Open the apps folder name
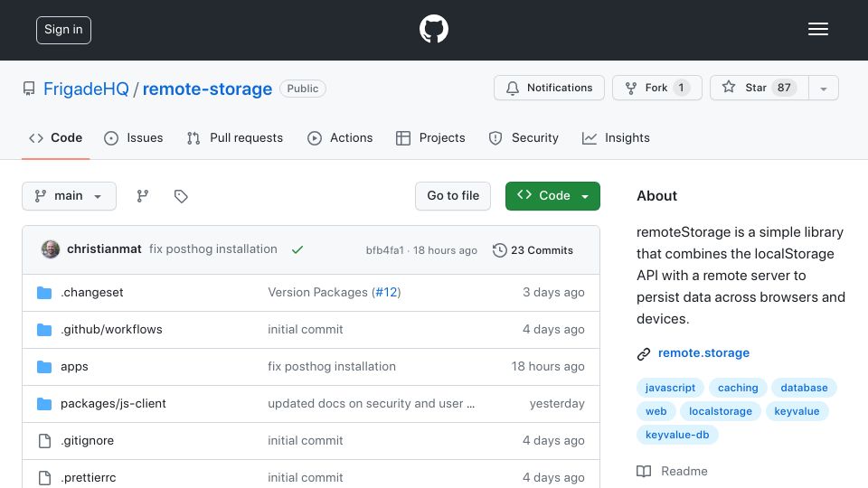 coord(74,366)
